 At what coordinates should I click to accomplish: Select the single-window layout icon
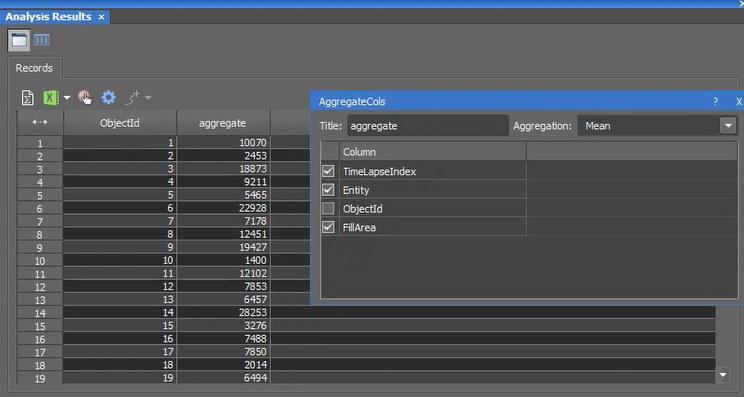(19, 40)
